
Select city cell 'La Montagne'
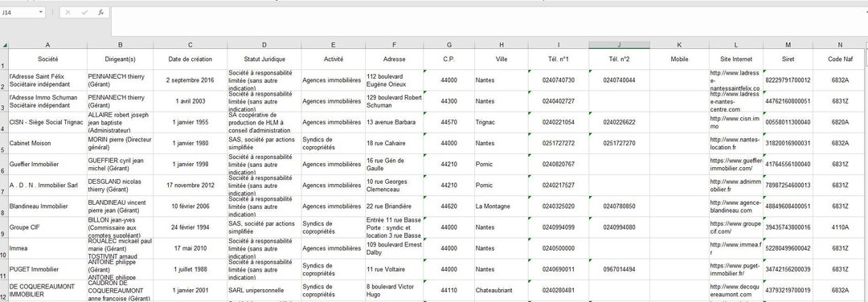click(x=502, y=206)
